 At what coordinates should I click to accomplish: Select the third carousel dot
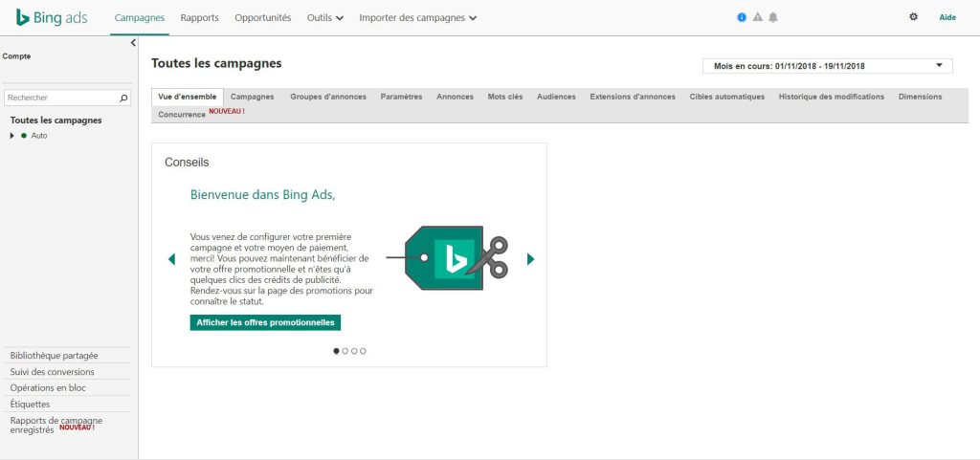coord(354,351)
